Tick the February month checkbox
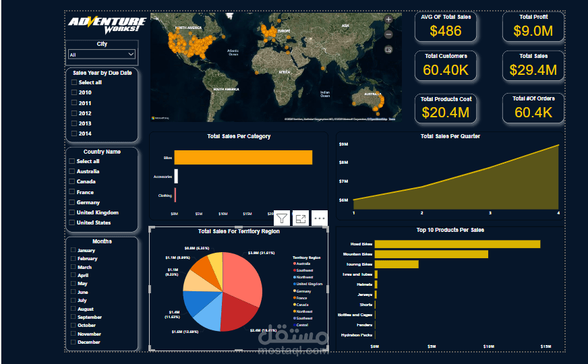The image size is (588, 364). pyautogui.click(x=73, y=258)
